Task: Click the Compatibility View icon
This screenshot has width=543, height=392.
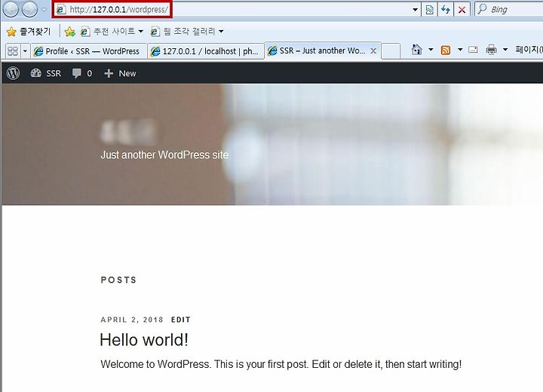Action: 429,10
